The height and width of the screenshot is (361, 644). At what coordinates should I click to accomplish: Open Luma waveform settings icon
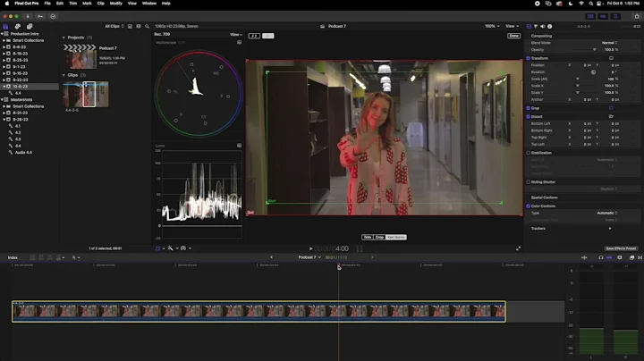pos(239,146)
